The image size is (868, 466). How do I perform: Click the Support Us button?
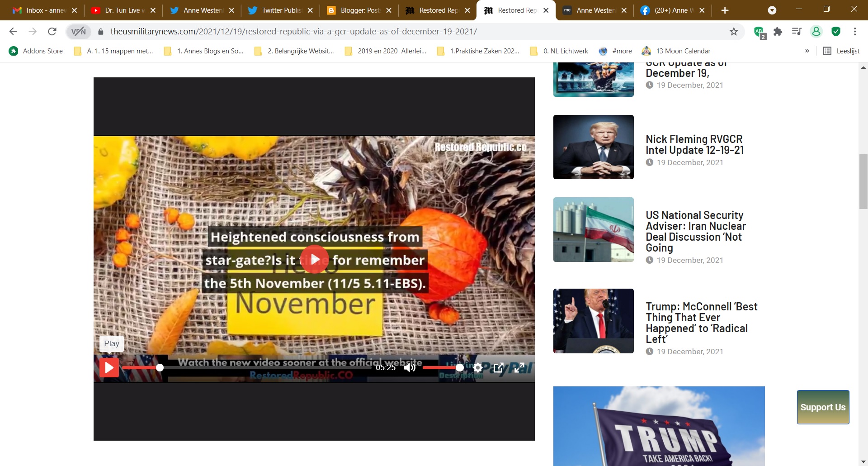(x=823, y=407)
